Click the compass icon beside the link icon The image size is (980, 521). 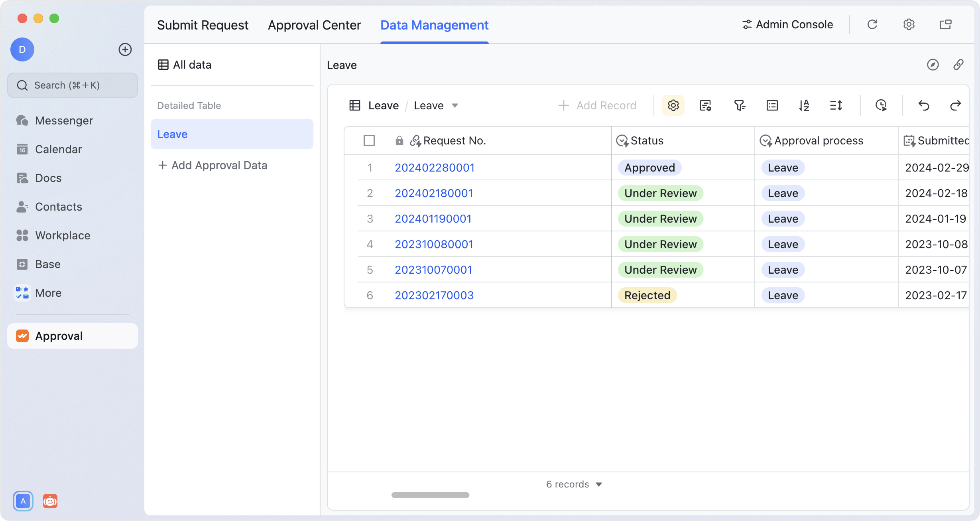pyautogui.click(x=933, y=65)
